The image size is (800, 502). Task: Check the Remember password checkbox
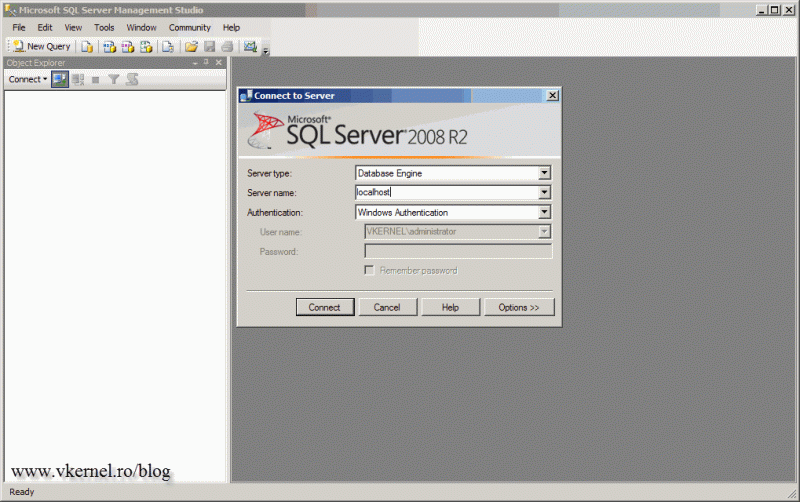(x=369, y=270)
